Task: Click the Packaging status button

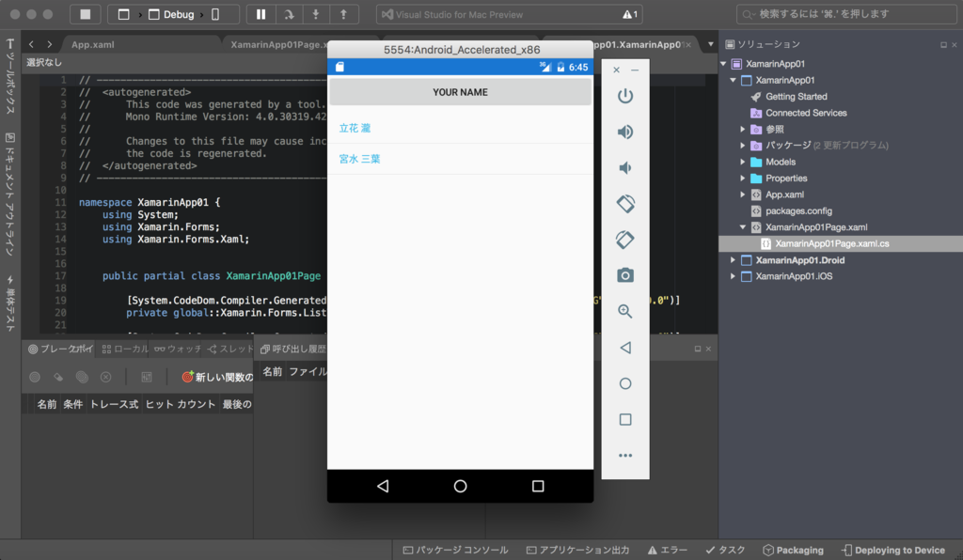Action: pos(793,551)
